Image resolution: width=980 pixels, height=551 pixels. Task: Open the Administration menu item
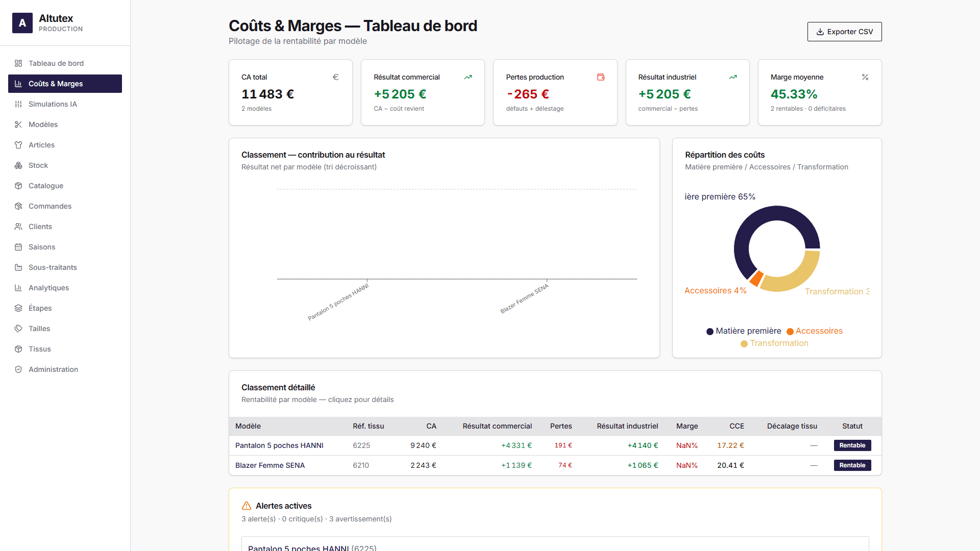click(x=65, y=369)
